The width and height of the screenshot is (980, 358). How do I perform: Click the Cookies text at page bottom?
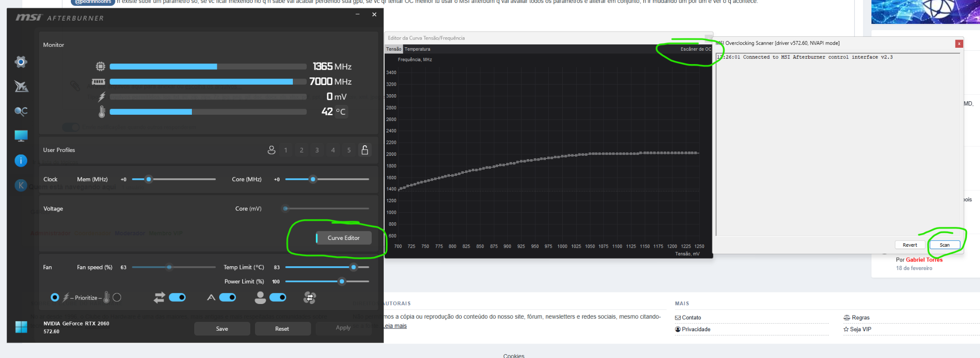[x=514, y=356]
